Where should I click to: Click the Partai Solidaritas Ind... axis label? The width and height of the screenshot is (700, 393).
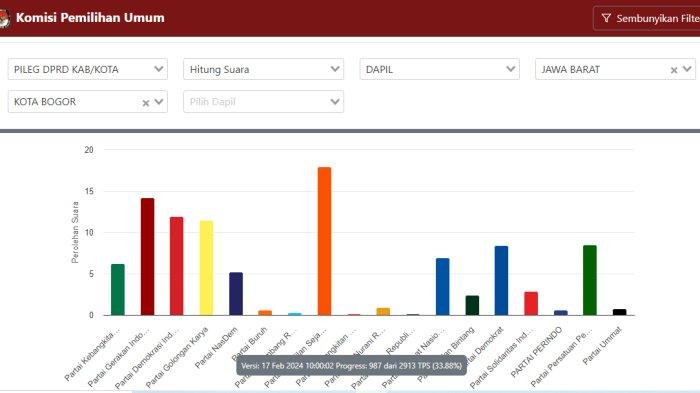501,357
